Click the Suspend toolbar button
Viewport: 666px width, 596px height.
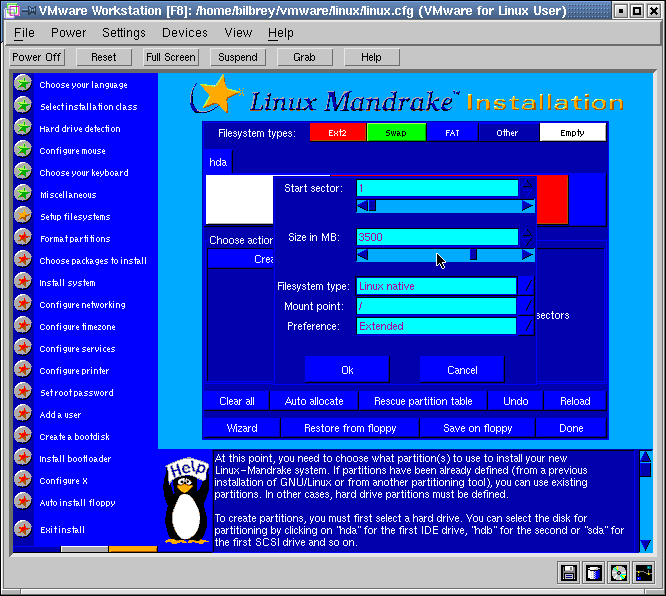[238, 57]
